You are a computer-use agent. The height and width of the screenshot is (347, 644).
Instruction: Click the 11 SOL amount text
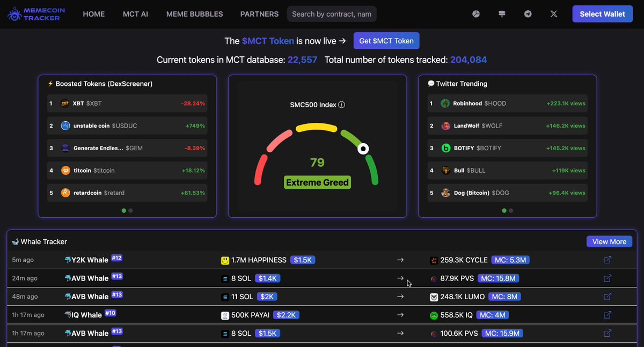[241, 297]
